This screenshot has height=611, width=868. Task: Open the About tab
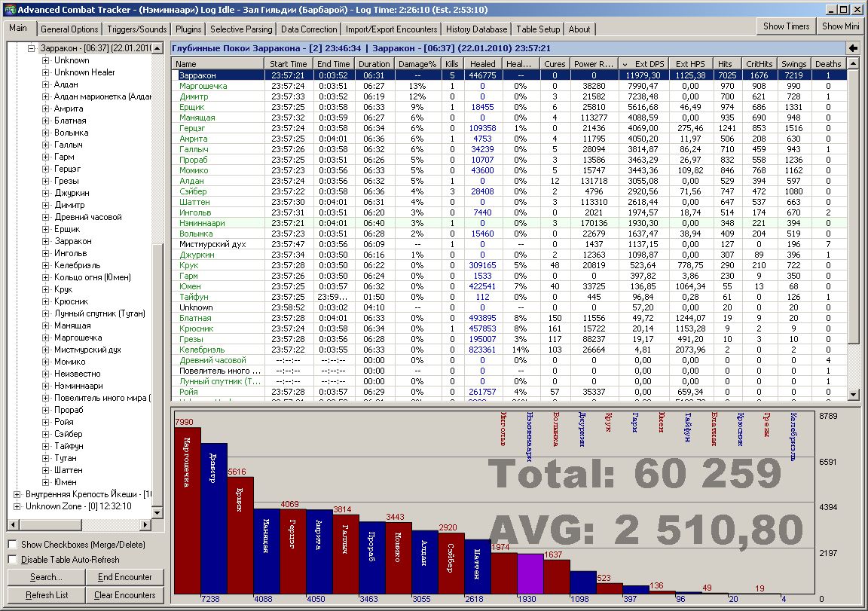tap(579, 29)
